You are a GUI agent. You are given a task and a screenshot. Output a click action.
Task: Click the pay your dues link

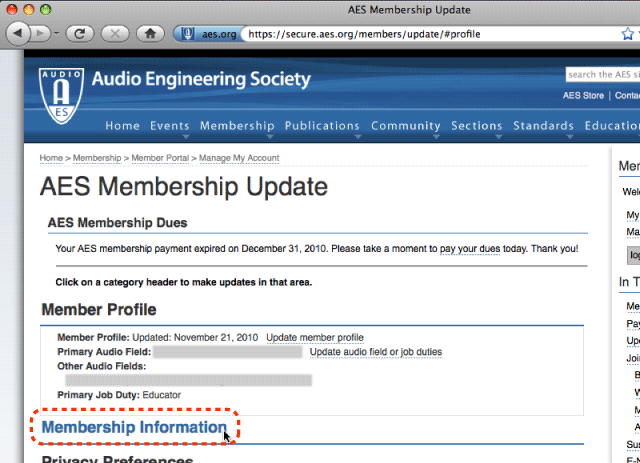point(469,249)
